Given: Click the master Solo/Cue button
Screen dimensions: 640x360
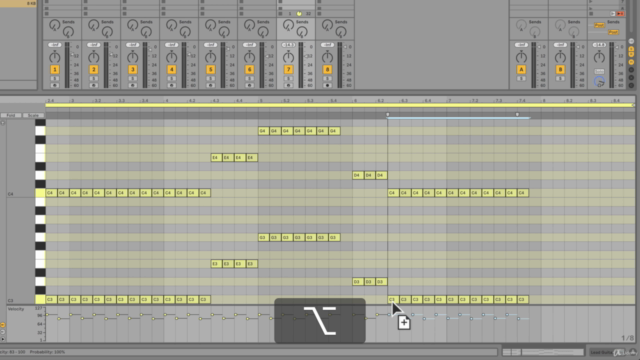Looking at the screenshot, I should point(599,71).
